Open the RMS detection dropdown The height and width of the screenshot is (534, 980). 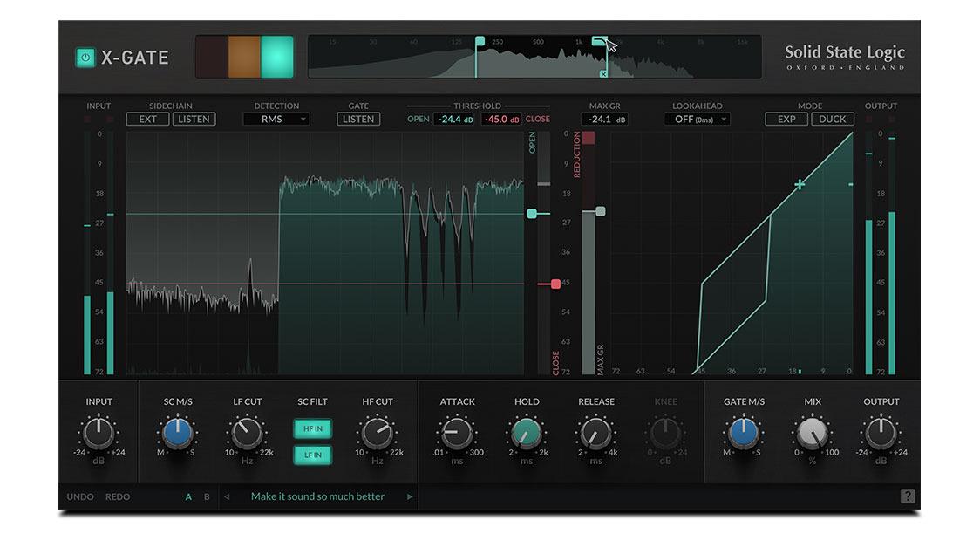point(276,119)
